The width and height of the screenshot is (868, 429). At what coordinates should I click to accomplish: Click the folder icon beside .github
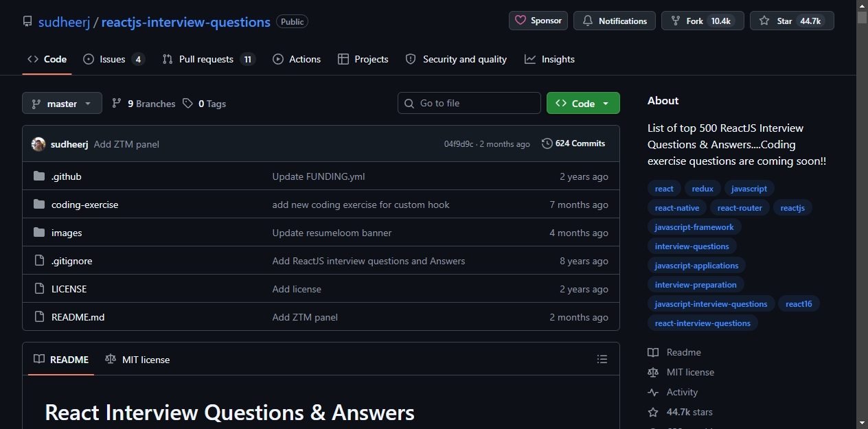tap(39, 176)
